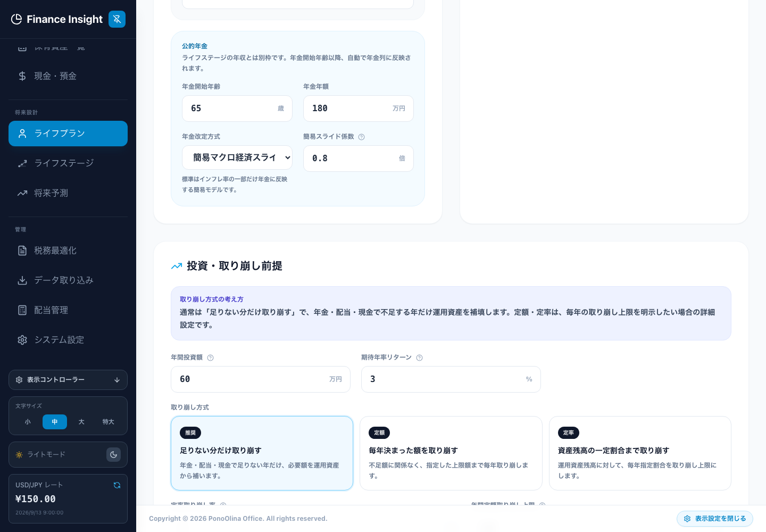Click the document icon for 税務最適化
This screenshot has height=532, width=766.
(x=22, y=251)
